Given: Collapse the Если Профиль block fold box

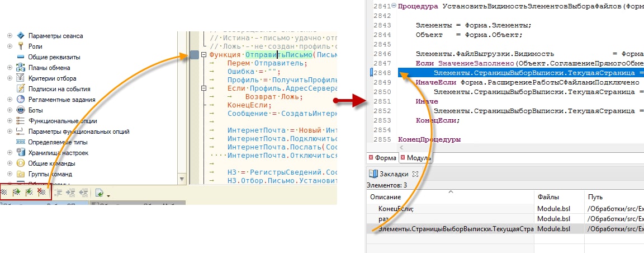Looking at the screenshot, I should point(204,88).
